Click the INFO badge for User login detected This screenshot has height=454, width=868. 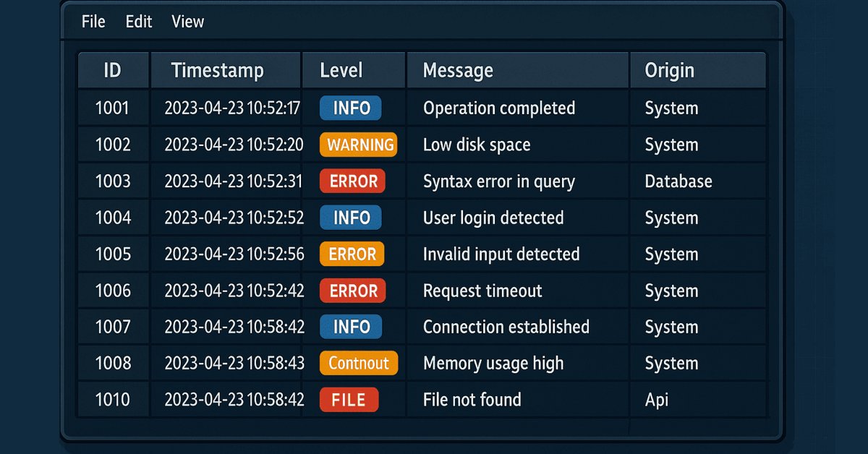(x=351, y=218)
